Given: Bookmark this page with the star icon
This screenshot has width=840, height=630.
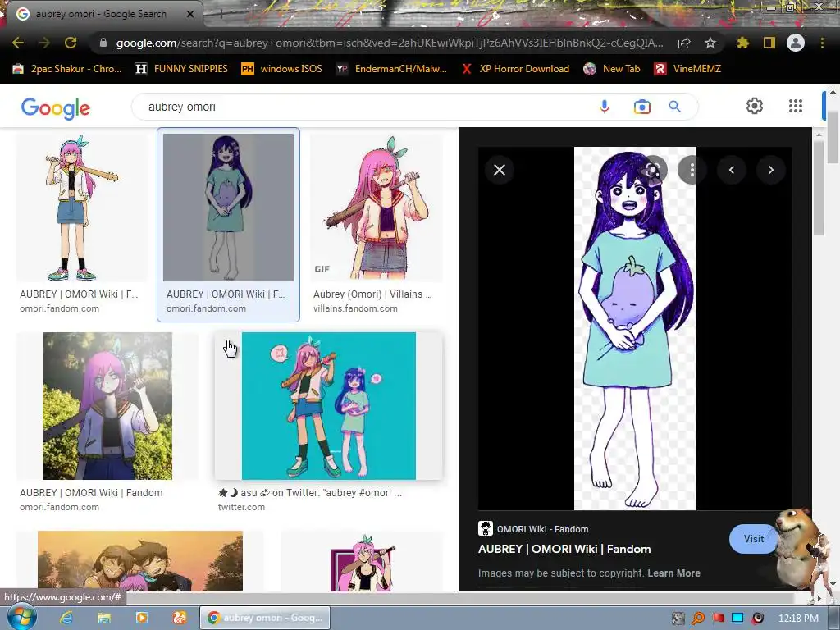Looking at the screenshot, I should click(710, 43).
